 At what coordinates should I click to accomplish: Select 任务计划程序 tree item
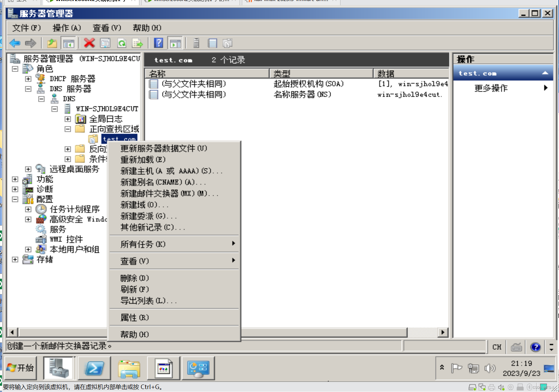point(75,209)
